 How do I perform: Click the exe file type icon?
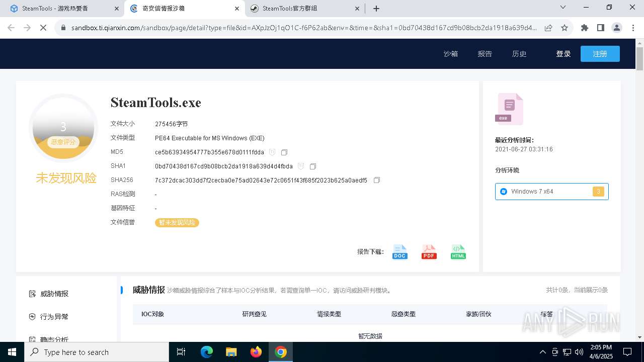509,109
